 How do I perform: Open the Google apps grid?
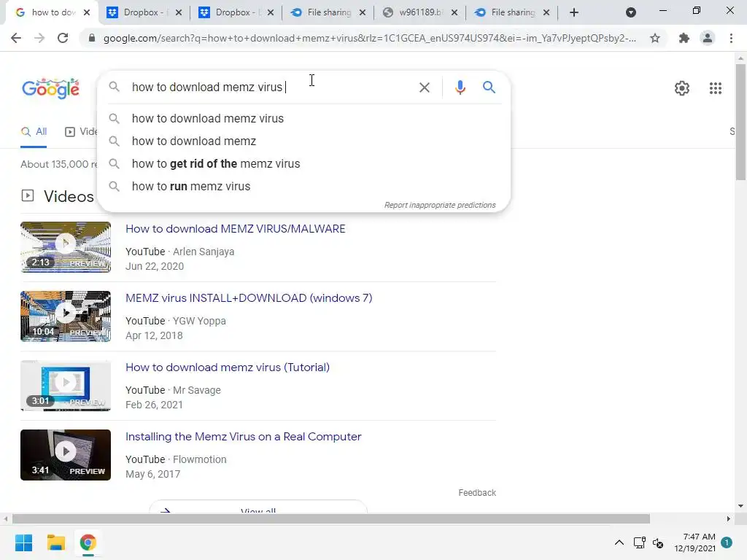(x=715, y=88)
